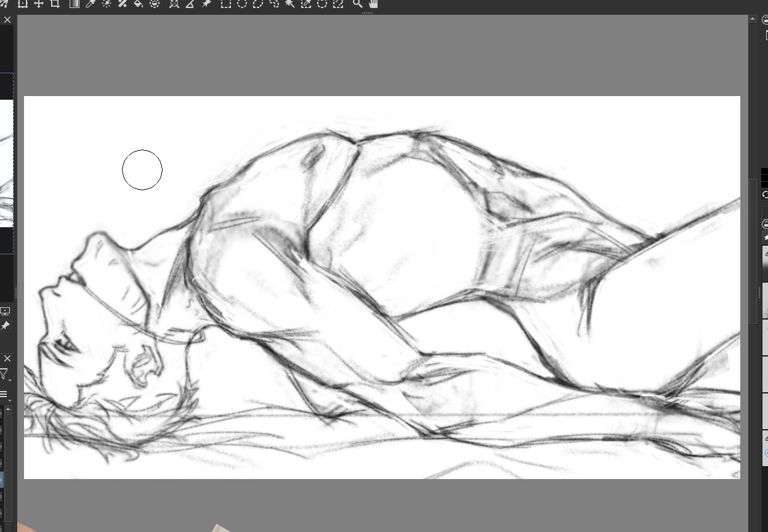Select the Colorize Mask tool
Image resolution: width=768 pixels, height=532 pixels.
tap(107, 4)
